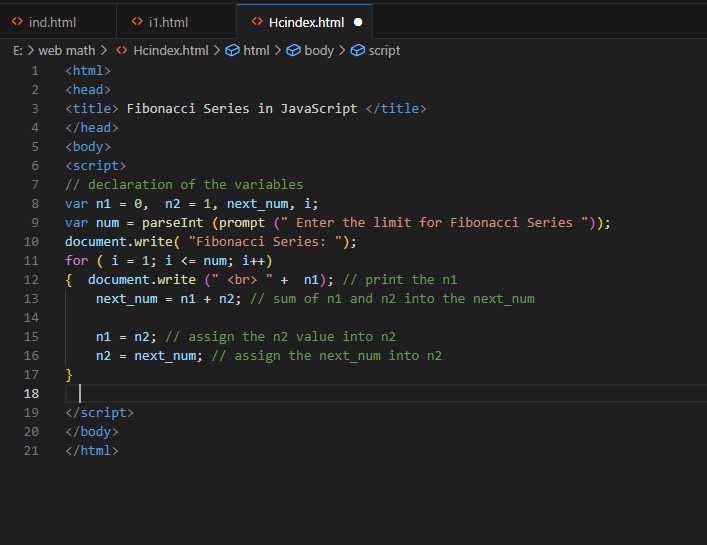The image size is (707, 545).
Task: Click the <head> opening tag on line 2
Action: [x=88, y=90]
